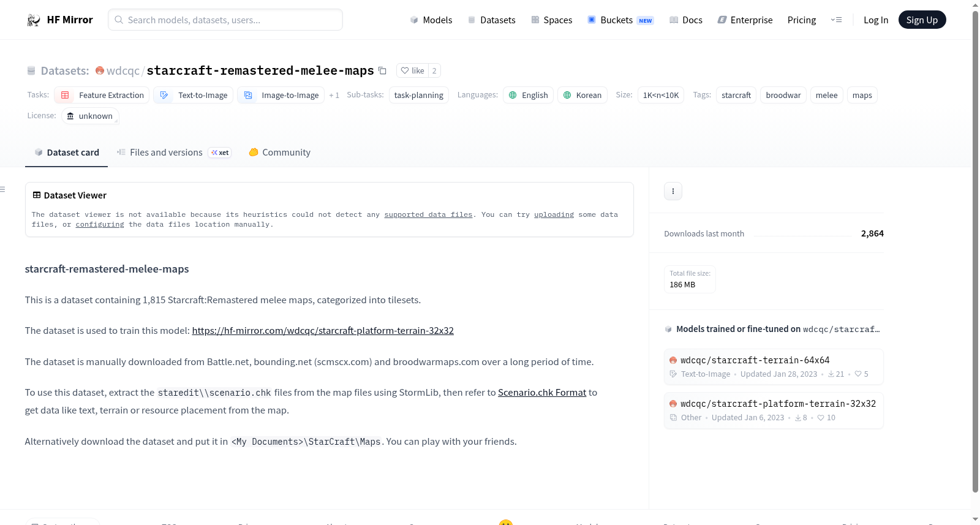Image resolution: width=980 pixels, height=525 pixels.
Task: Click the Dataset Viewer heading
Action: (75, 195)
